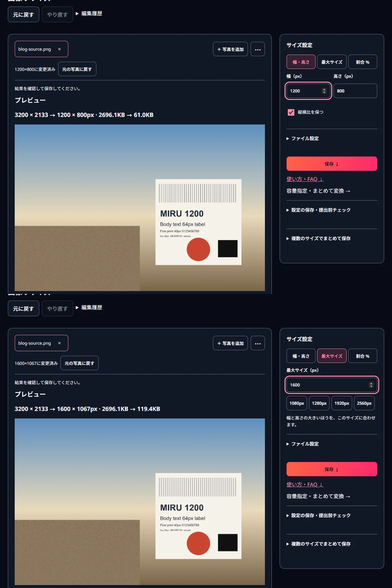
Task: Click the summary line ending in 119.4KB
Action: point(87,409)
